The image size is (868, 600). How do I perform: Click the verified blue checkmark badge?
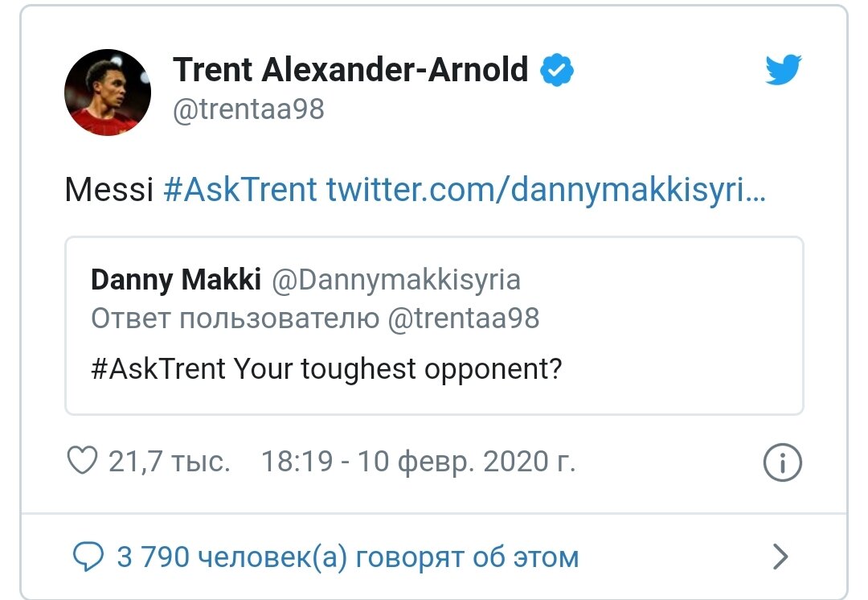coord(556,69)
